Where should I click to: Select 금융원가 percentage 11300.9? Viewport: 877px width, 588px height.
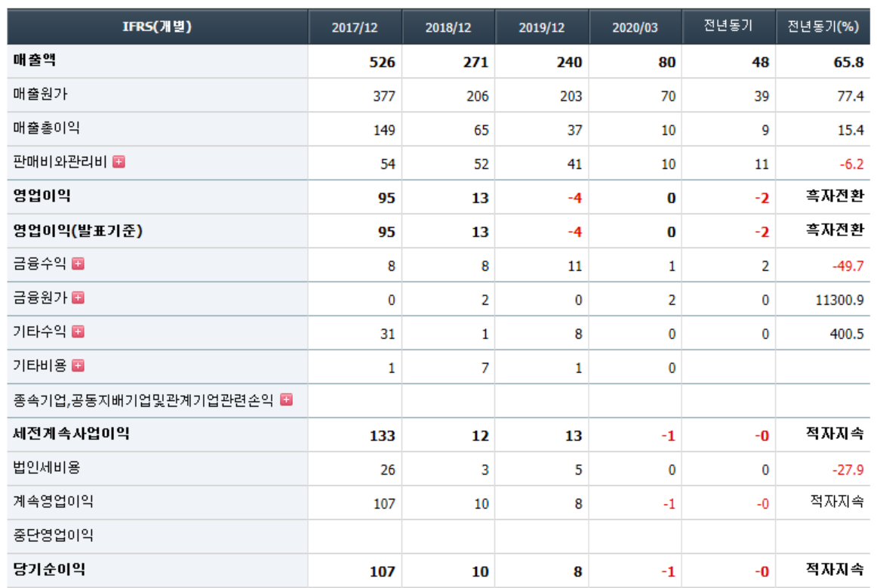click(x=839, y=300)
